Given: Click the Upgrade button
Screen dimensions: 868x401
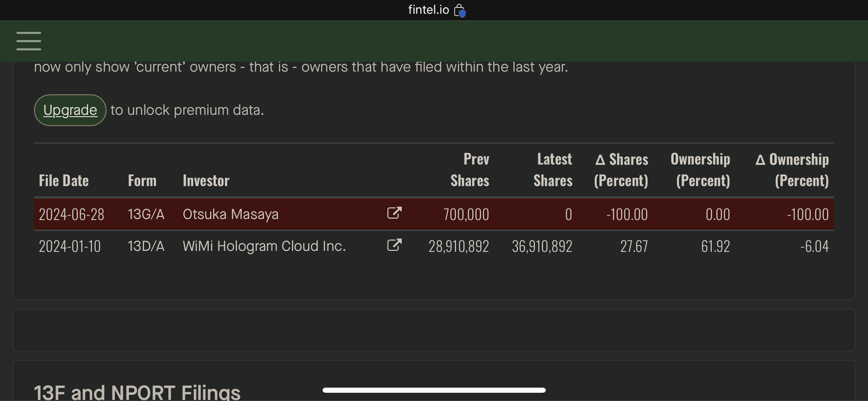Looking at the screenshot, I should (x=70, y=110).
